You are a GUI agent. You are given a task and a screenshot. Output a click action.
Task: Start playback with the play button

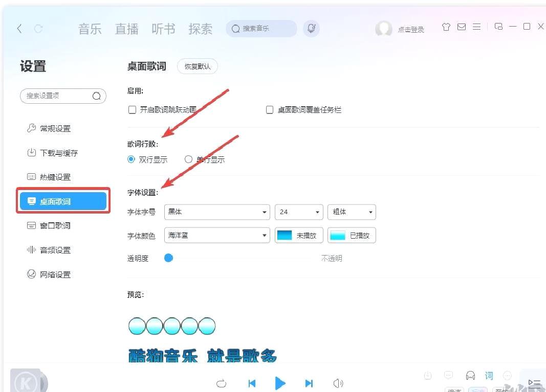(280, 383)
